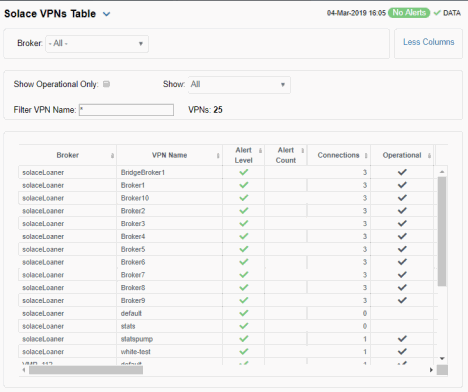Image resolution: width=468 pixels, height=392 pixels.
Task: Click the horizontal scrollbar thumb
Action: (86, 370)
